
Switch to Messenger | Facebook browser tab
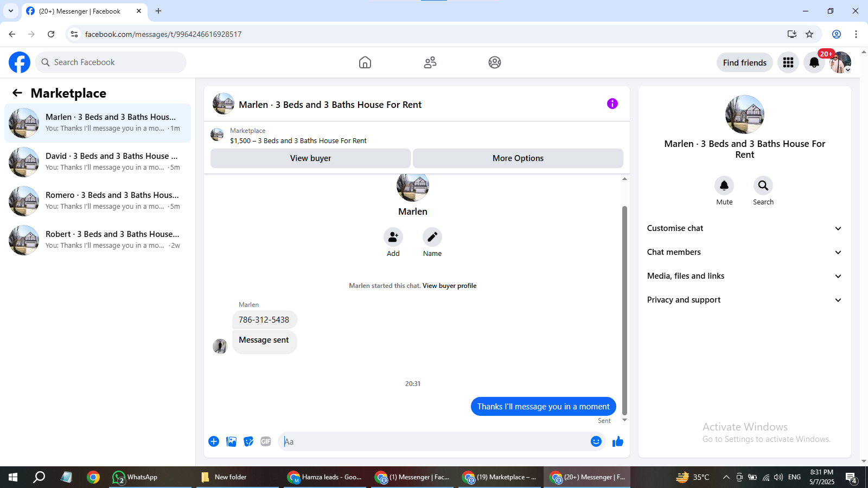pyautogui.click(x=84, y=11)
